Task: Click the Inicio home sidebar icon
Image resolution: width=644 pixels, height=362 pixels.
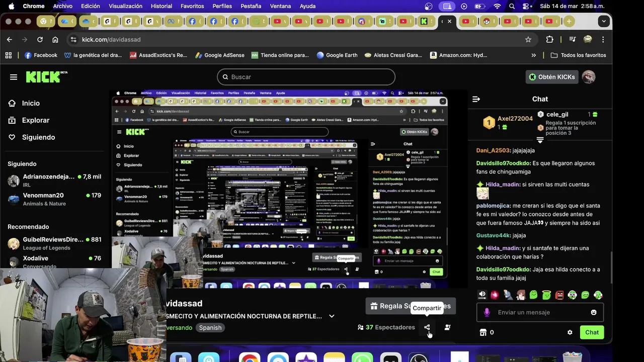Action: (12, 103)
